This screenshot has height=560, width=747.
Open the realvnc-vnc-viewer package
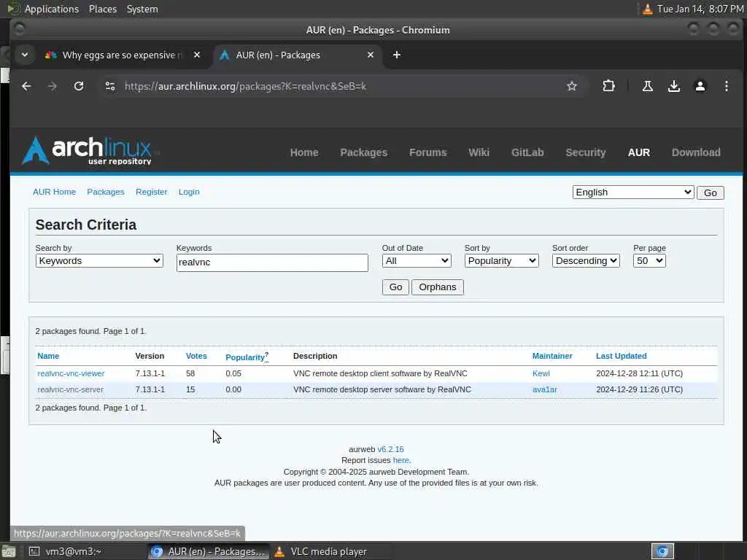pos(71,373)
